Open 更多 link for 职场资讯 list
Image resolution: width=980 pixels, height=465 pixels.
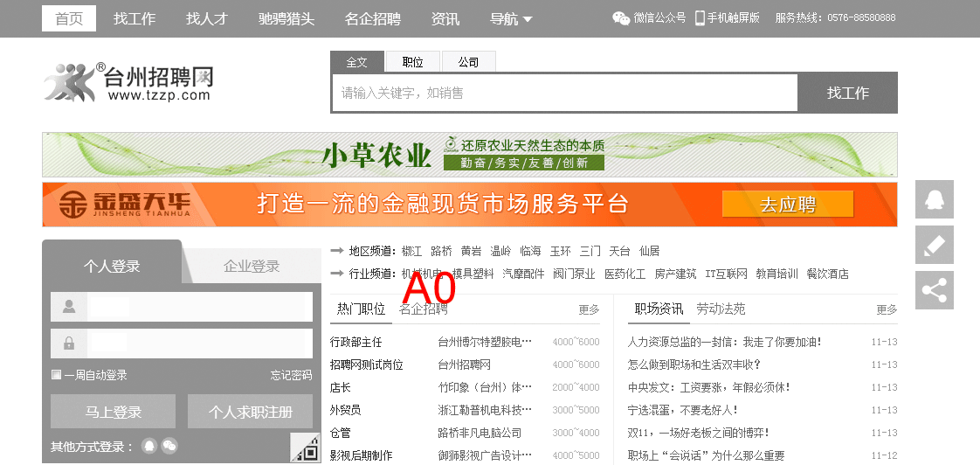887,309
